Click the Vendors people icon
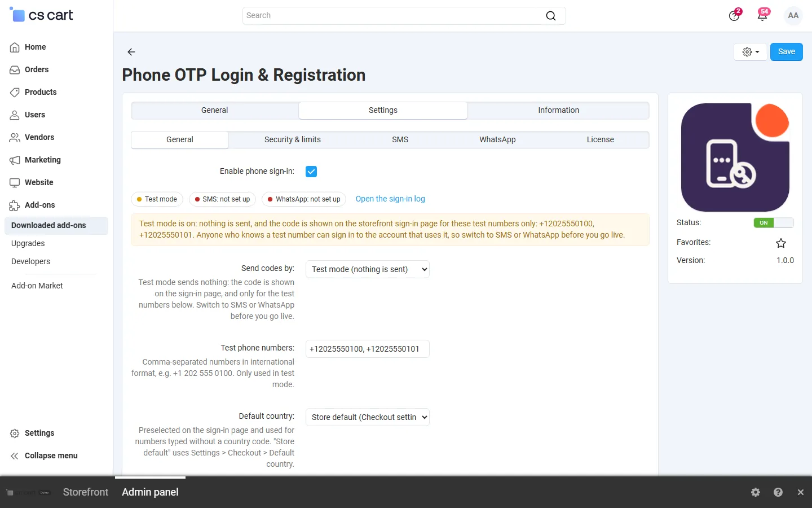Viewport: 812px width, 508px height. (x=15, y=138)
